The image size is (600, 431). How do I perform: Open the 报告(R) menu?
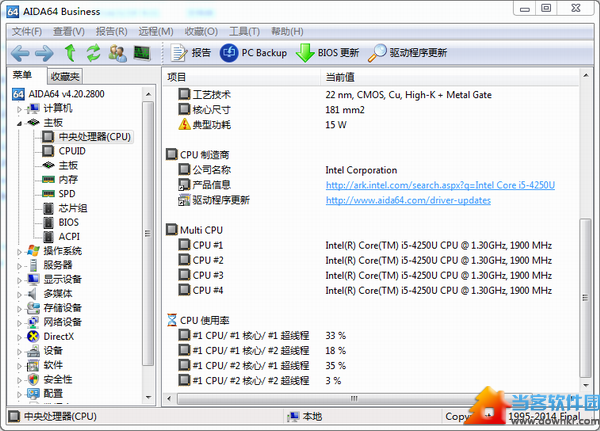(111, 31)
